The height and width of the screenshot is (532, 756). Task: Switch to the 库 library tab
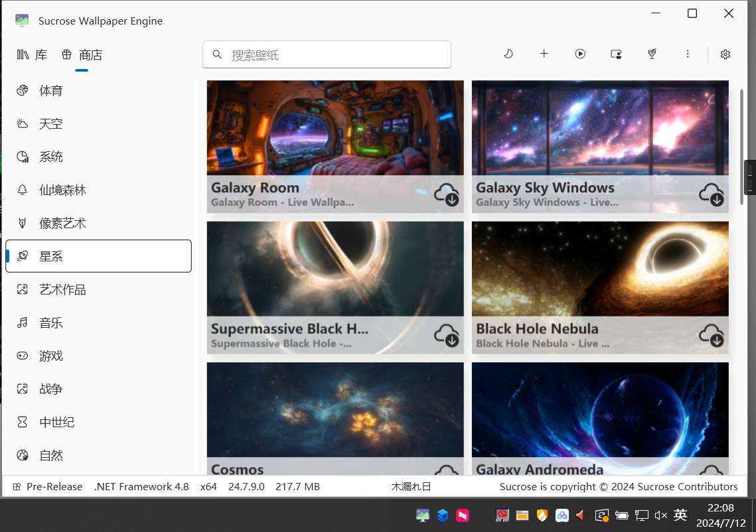[x=32, y=55]
